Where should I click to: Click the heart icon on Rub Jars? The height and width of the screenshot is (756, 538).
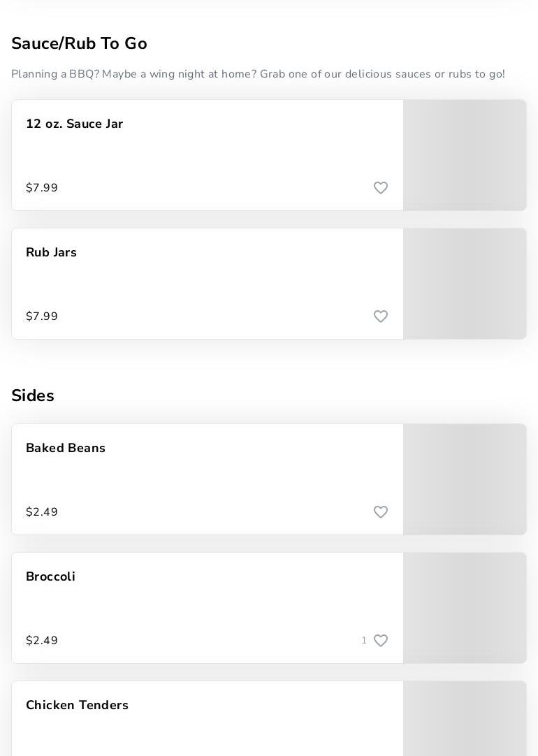[x=381, y=317]
